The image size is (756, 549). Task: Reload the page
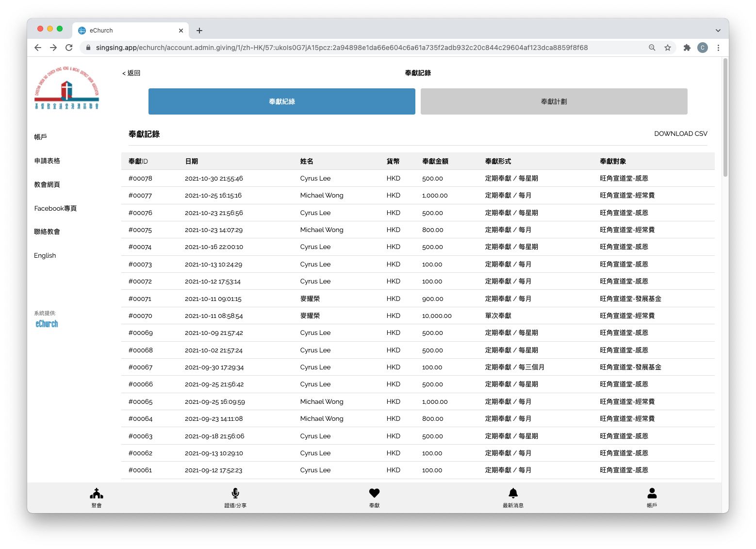point(69,48)
